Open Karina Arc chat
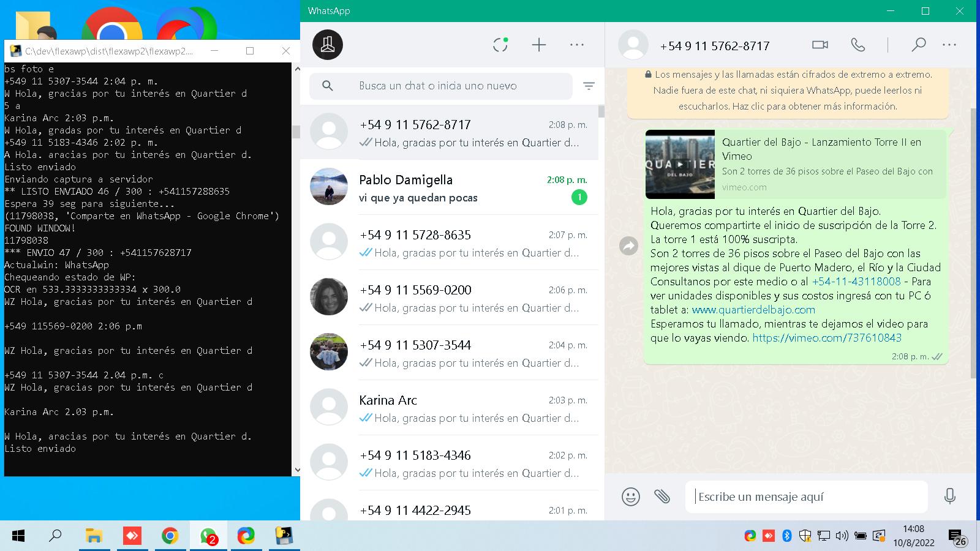 [450, 408]
